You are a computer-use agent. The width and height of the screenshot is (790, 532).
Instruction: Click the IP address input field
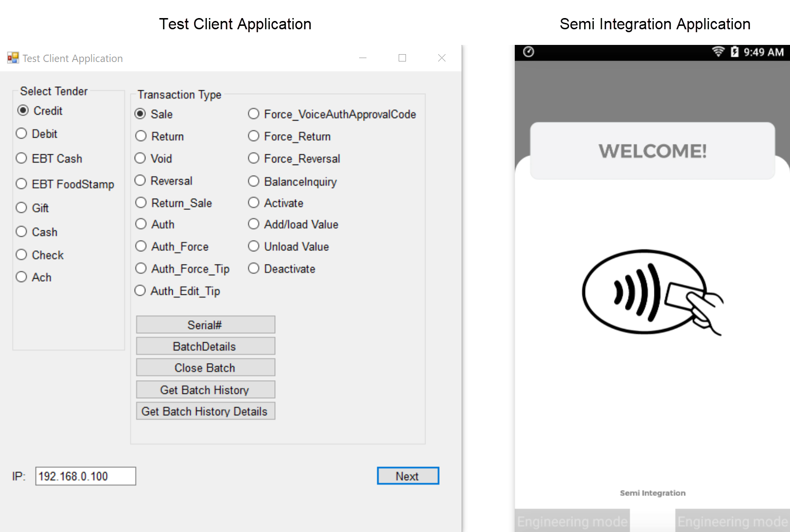[x=85, y=476]
